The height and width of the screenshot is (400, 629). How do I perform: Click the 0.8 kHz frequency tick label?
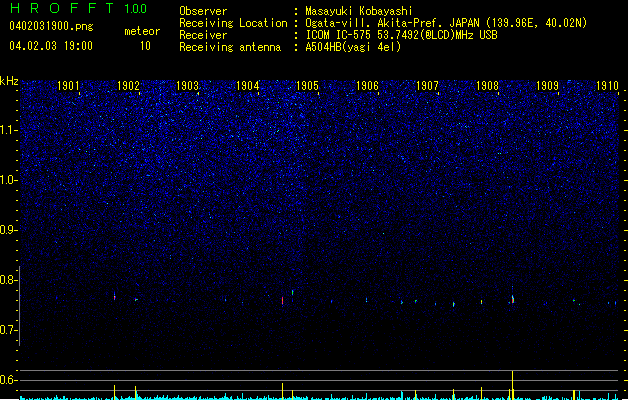point(9,280)
